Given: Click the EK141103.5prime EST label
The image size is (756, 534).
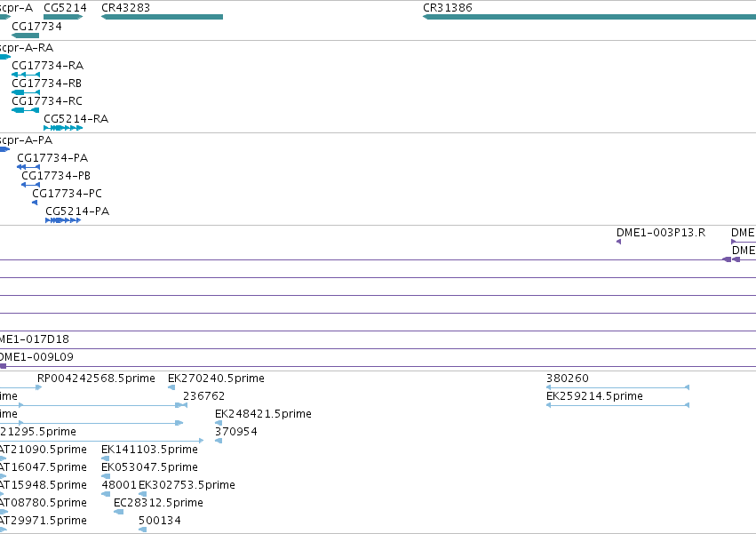Looking at the screenshot, I should tap(149, 450).
